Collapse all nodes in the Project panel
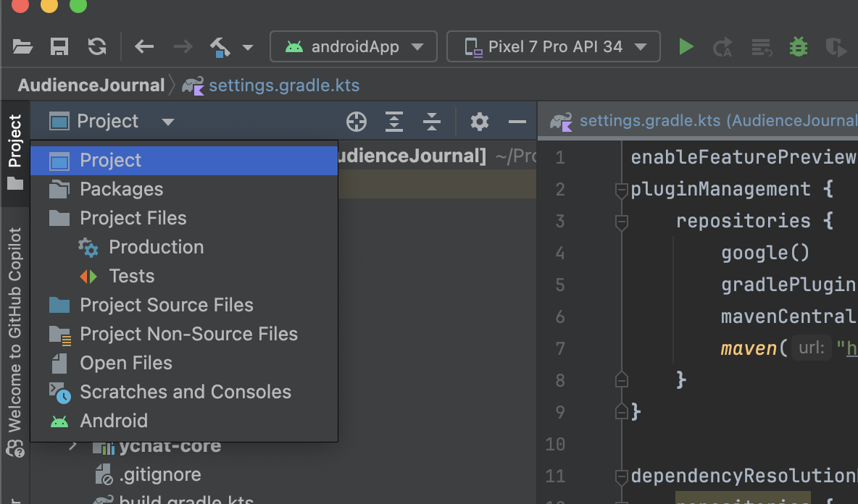 point(432,121)
